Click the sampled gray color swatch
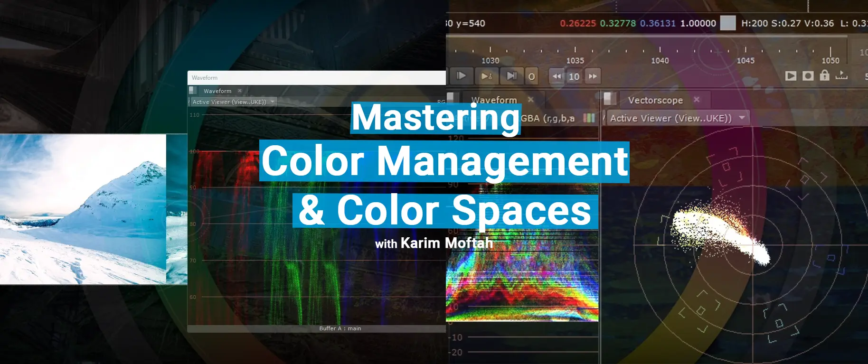 pyautogui.click(x=727, y=23)
